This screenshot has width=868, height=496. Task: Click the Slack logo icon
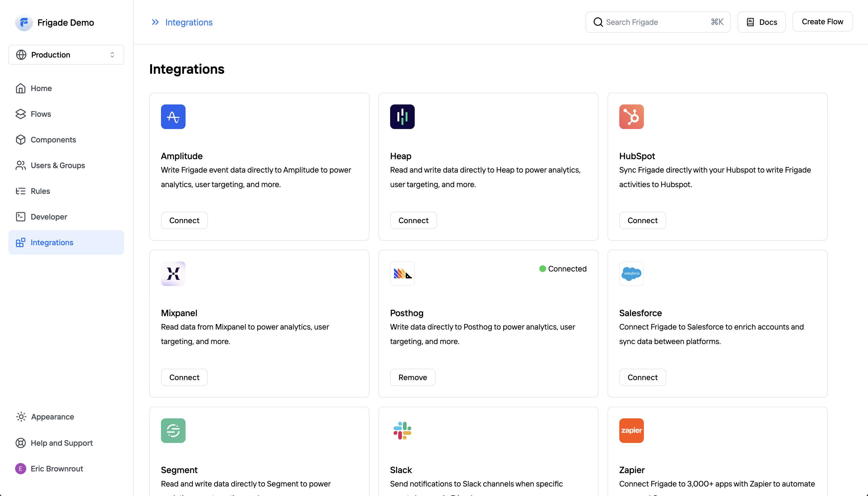[x=402, y=430]
